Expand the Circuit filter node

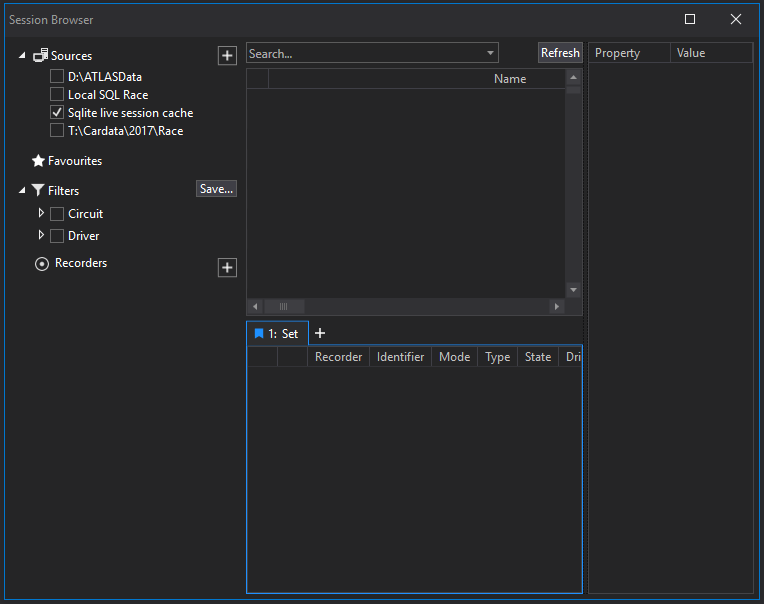pos(41,213)
